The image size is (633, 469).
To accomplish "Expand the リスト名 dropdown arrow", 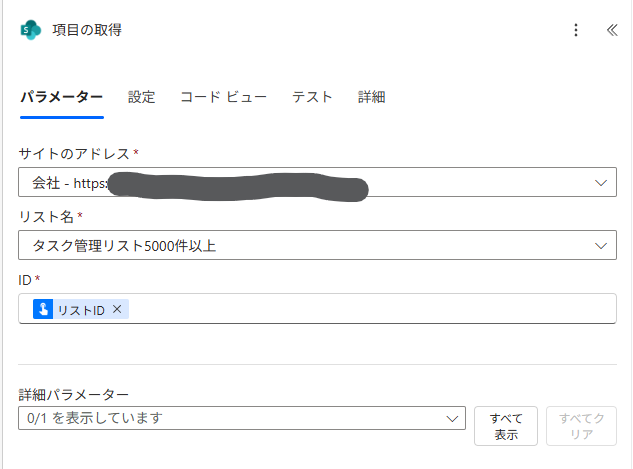I will (601, 245).
